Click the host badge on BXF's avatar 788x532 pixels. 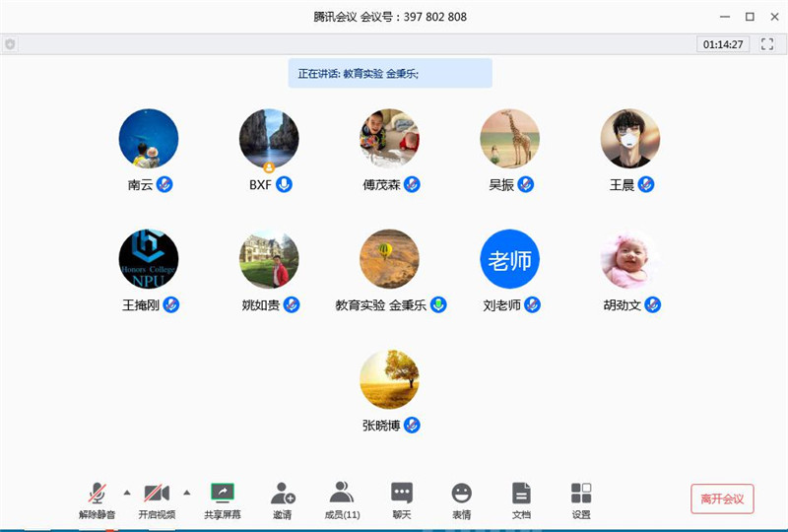pyautogui.click(x=269, y=166)
